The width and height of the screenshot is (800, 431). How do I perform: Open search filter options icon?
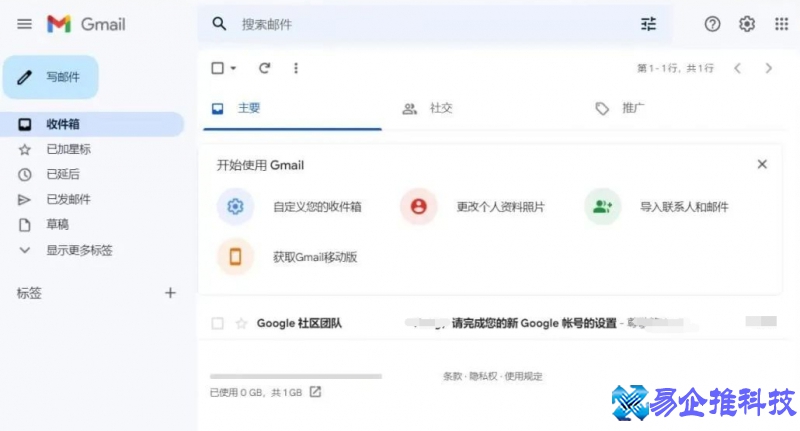coord(648,24)
